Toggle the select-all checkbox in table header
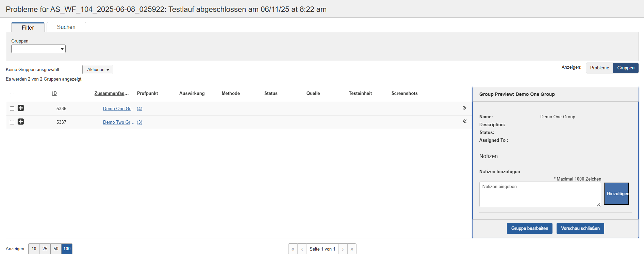 point(12,95)
